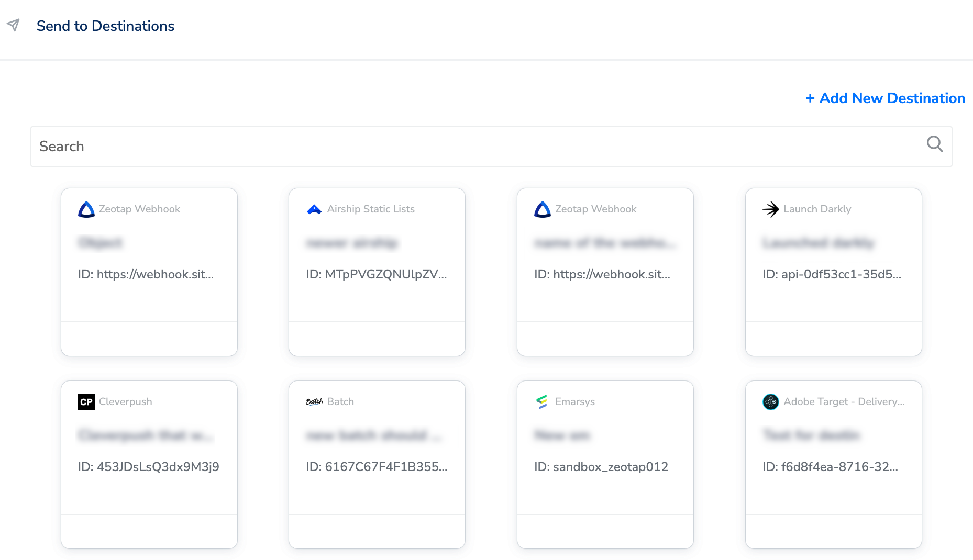Click ID sandbox_zeotap012 text
The width and height of the screenshot is (973, 560).
[x=601, y=467]
